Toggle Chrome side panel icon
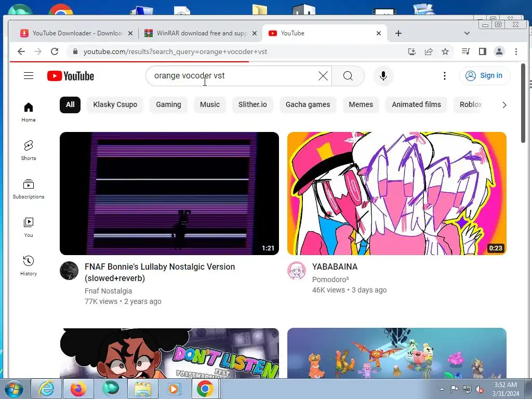The image size is (532, 399). (483, 51)
